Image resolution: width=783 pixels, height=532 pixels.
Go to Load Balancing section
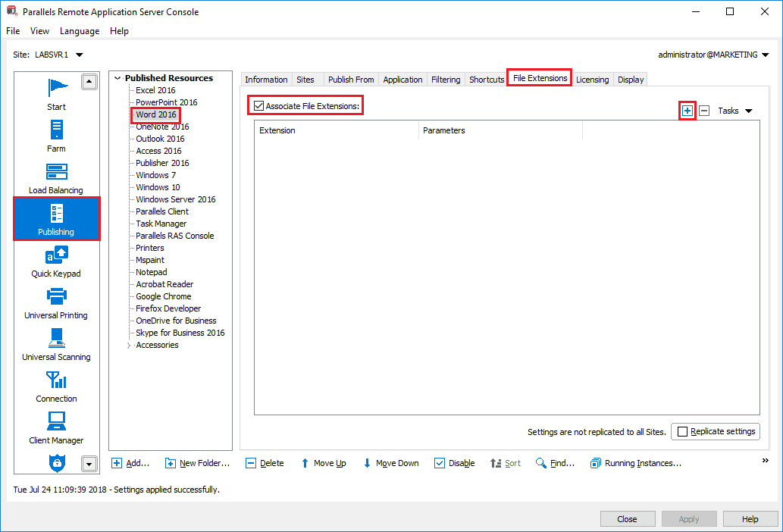(x=56, y=178)
